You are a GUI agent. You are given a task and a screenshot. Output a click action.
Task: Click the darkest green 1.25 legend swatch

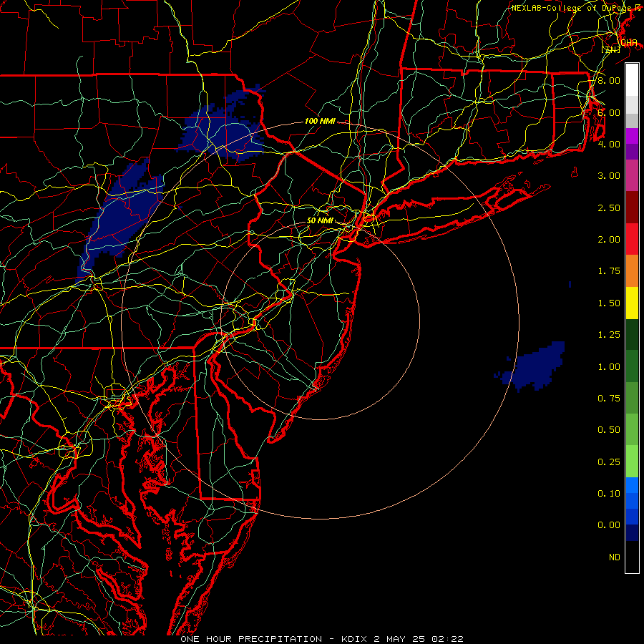(632, 334)
